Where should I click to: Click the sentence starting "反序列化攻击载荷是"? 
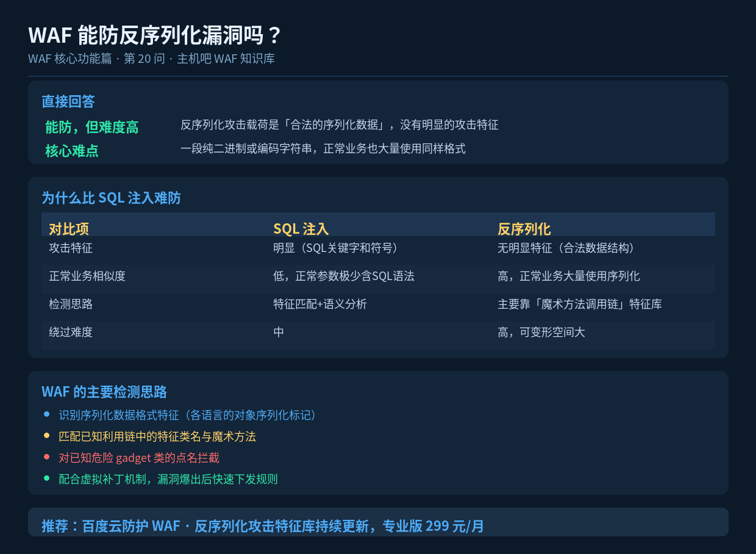point(340,125)
